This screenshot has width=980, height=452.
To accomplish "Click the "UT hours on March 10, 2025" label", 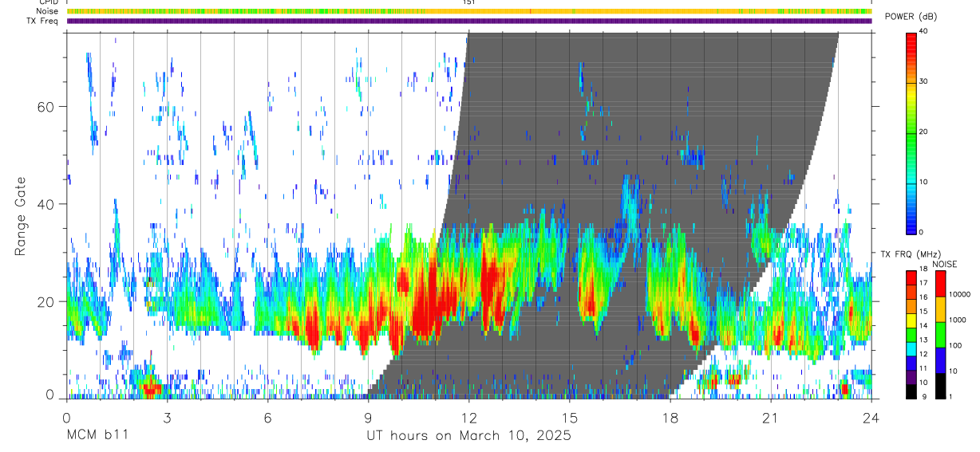I will 468,436.
